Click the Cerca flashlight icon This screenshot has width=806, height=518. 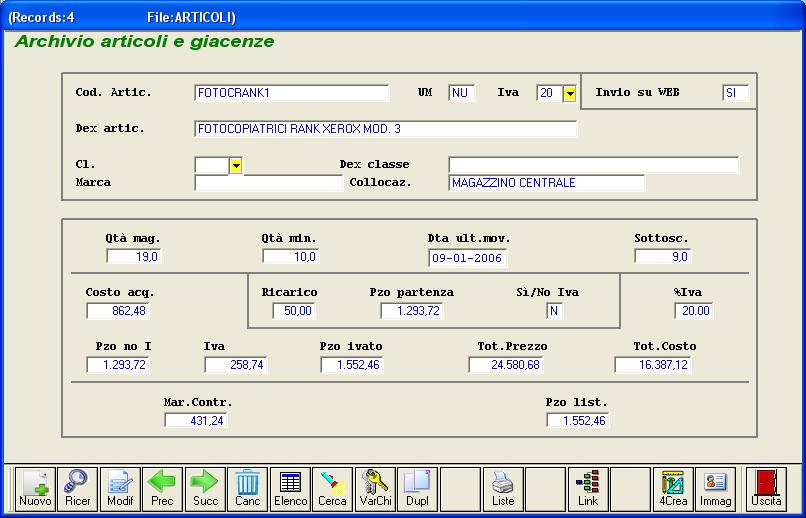click(x=333, y=489)
